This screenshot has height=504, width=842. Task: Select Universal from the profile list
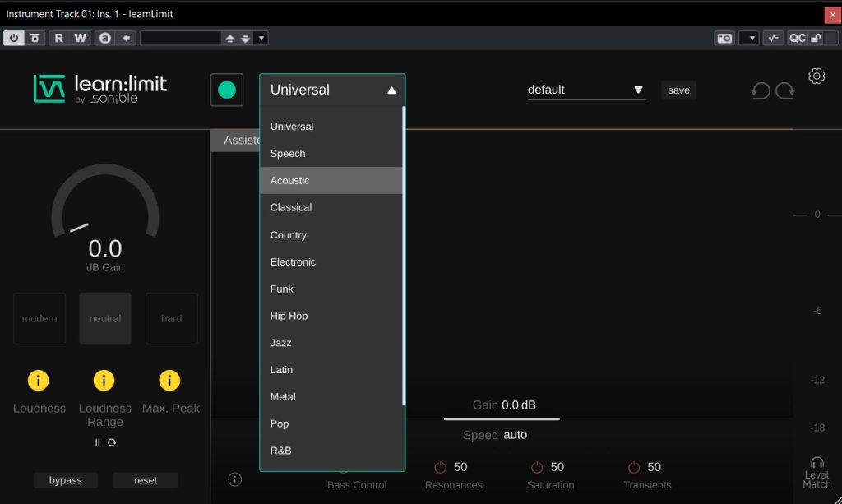click(331, 127)
